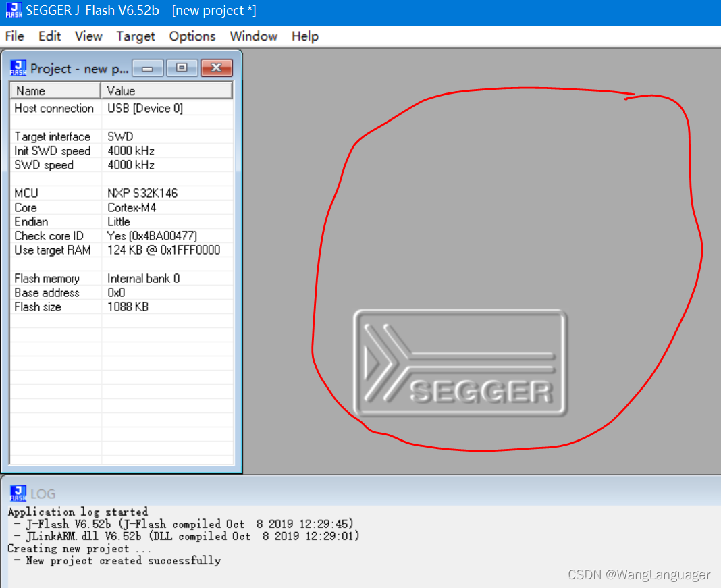Open the File menu
Screen dimensions: 721x588
coord(14,36)
